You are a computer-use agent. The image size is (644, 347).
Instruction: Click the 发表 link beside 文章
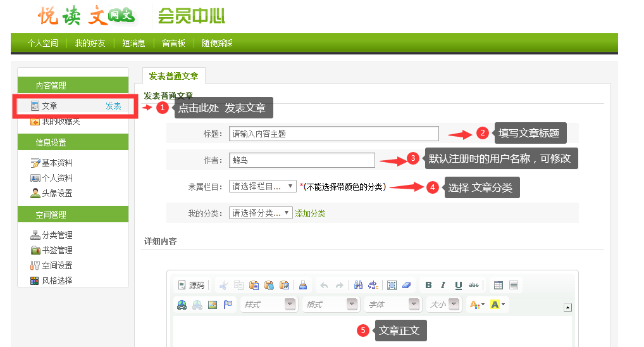113,106
